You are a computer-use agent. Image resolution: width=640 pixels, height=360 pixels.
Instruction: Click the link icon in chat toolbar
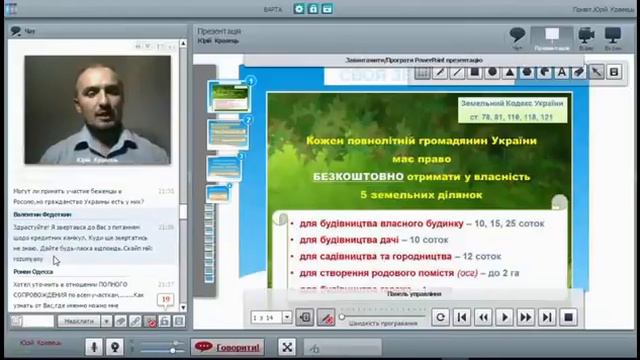click(x=135, y=322)
